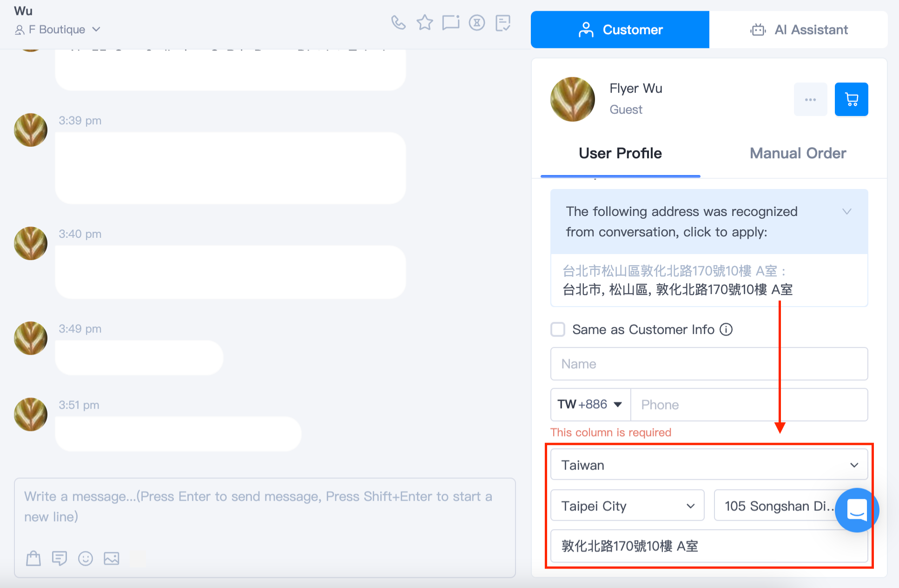Click the 3:40 pm message bubble

point(231,272)
